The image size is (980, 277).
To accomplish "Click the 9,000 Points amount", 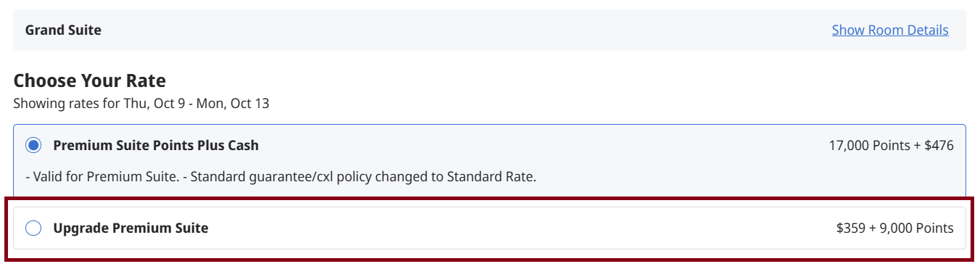I will click(917, 228).
